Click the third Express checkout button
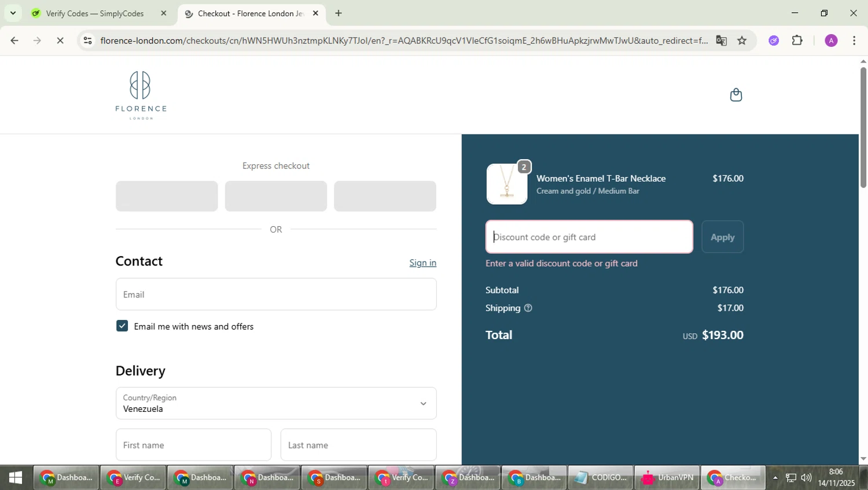868x490 pixels. tap(385, 196)
